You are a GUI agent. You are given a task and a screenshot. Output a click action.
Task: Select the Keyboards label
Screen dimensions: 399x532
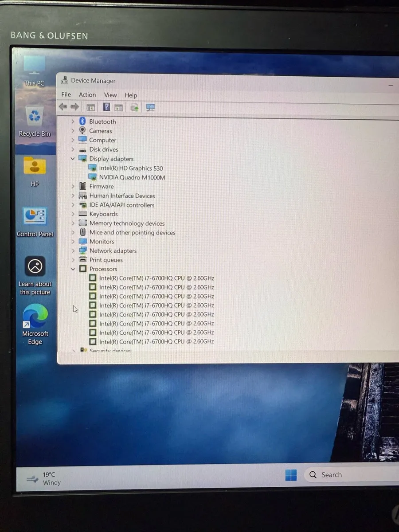tap(103, 214)
